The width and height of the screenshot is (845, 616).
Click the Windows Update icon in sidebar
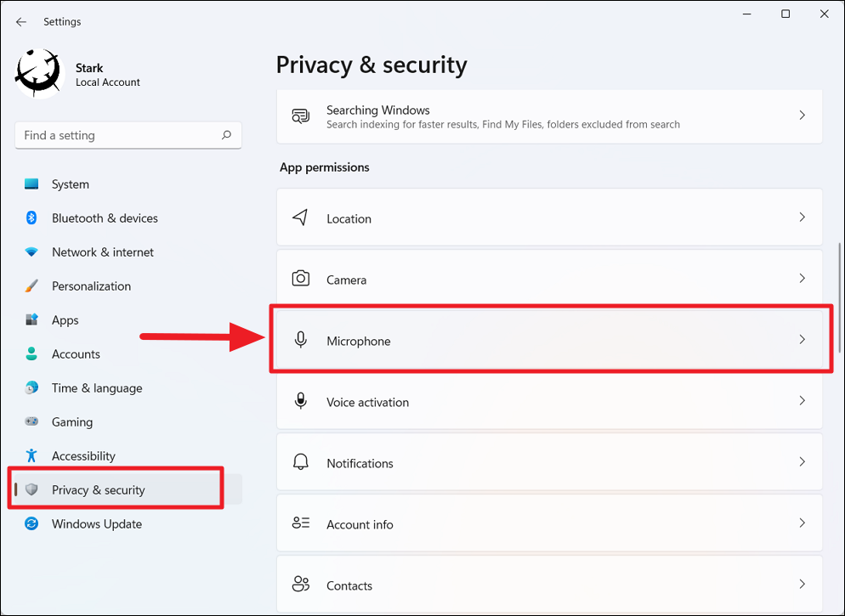(x=32, y=523)
